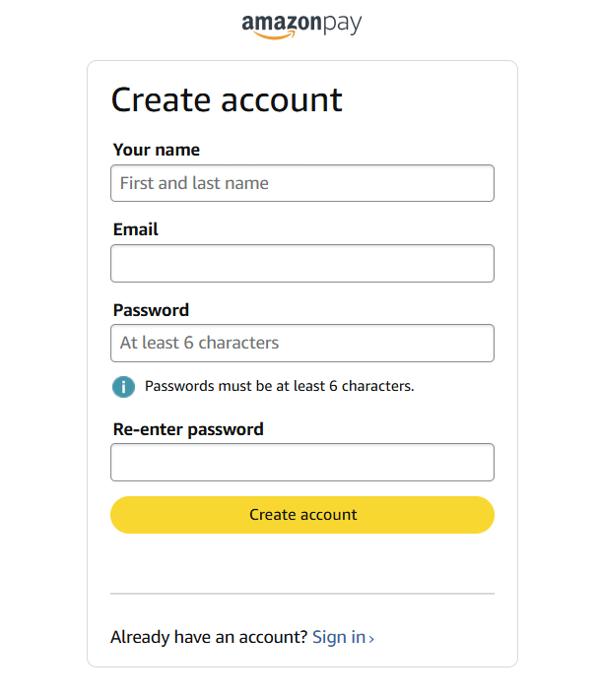Click the blue info icon
The width and height of the screenshot is (599, 700).
[123, 386]
